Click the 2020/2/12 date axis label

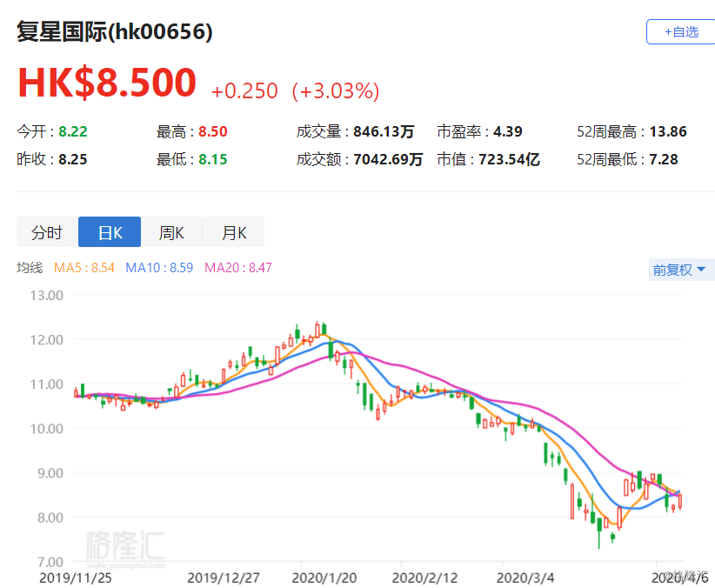[424, 578]
